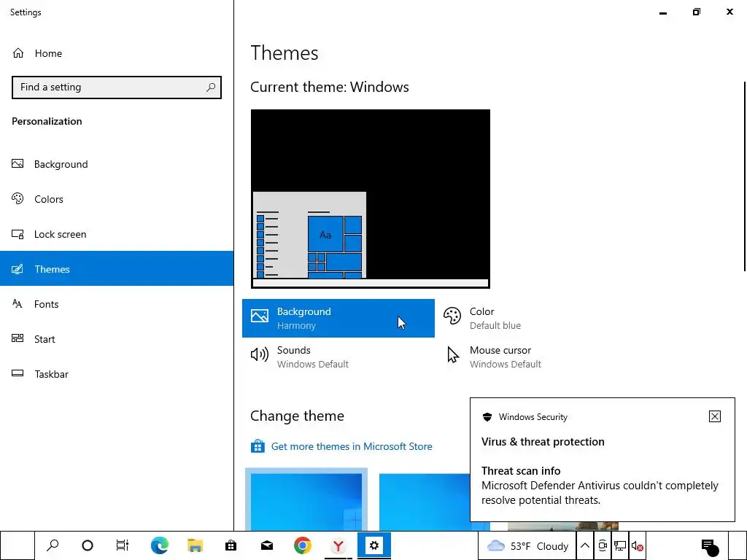
Task: Open network status tray icon
Action: 620,545
